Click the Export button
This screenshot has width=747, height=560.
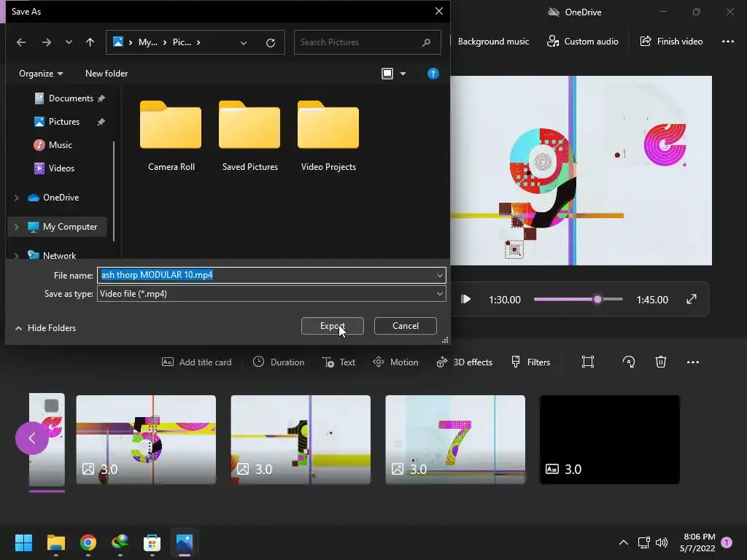333,326
